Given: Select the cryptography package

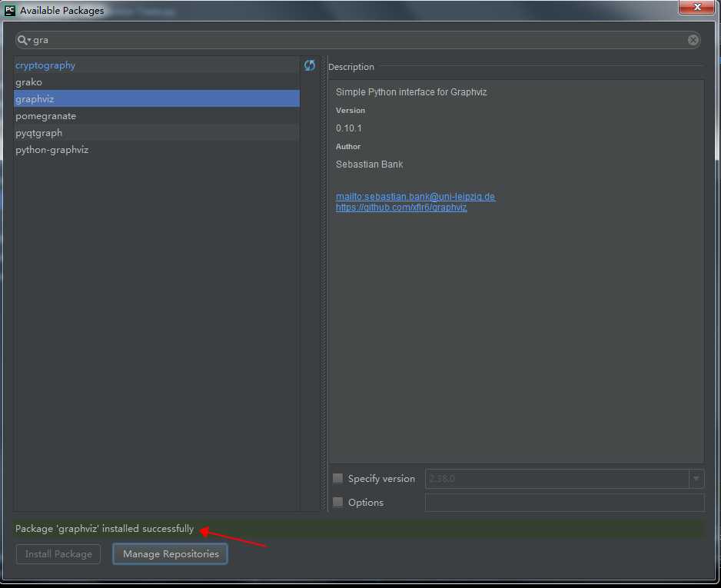Looking at the screenshot, I should pos(157,65).
